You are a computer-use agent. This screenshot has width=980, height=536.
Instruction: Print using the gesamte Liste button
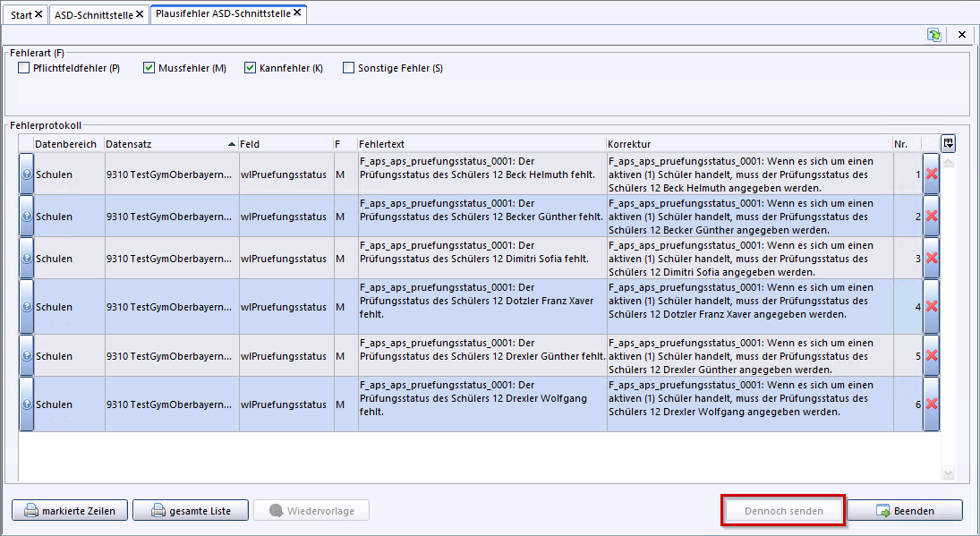pos(190,511)
